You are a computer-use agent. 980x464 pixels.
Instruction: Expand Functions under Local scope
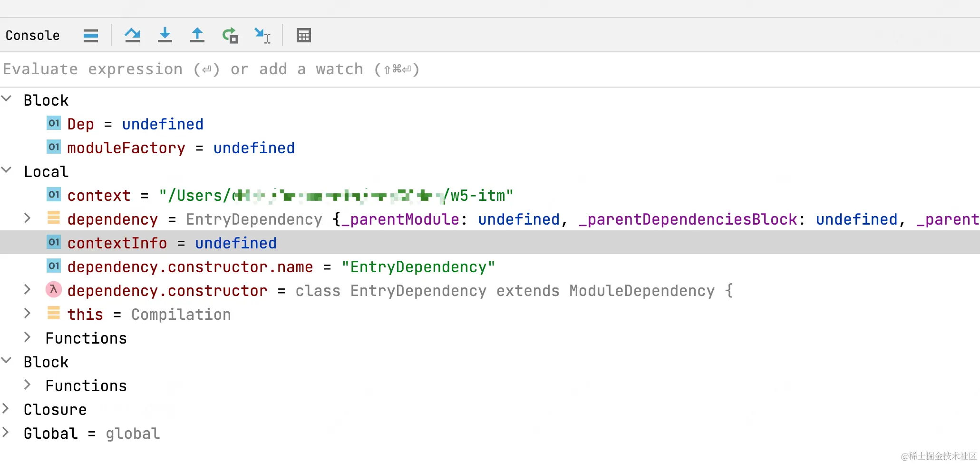[x=28, y=337]
